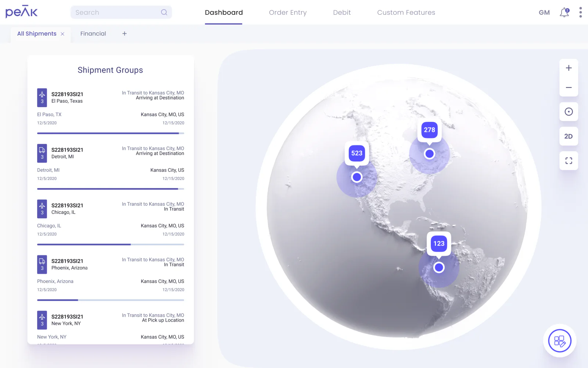Screen dimensions: 588x368
Task: Switch to Order Entry tab
Action: point(288,13)
